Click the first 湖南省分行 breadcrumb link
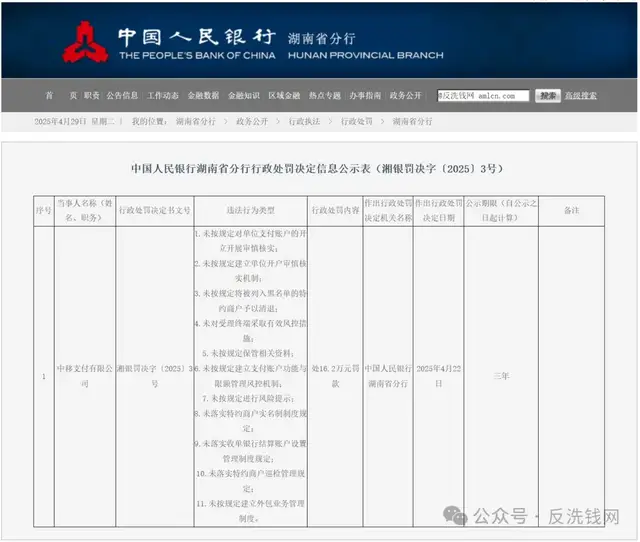Viewport: 640px width, 542px height. [196, 121]
